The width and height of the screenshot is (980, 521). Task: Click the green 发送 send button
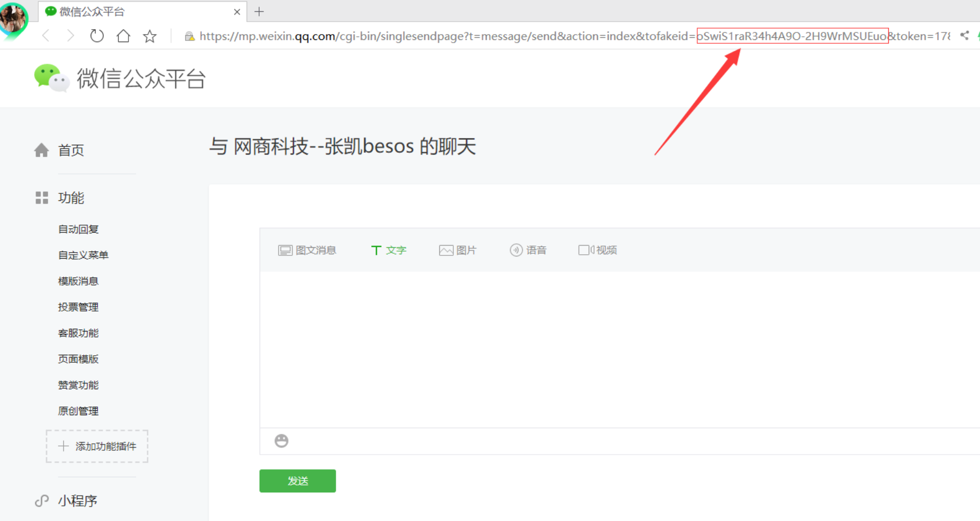(x=297, y=481)
